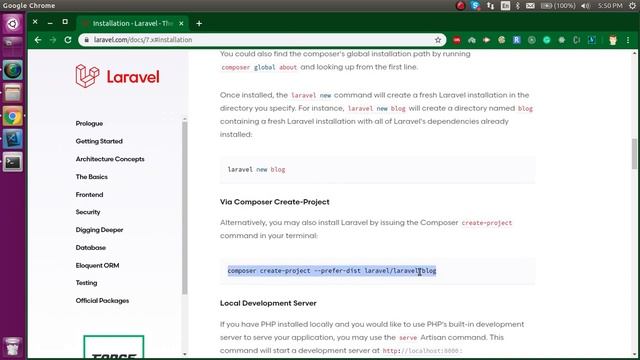The width and height of the screenshot is (640, 360).
Task: Click the red extension icon after the address bar
Action: 457,40
